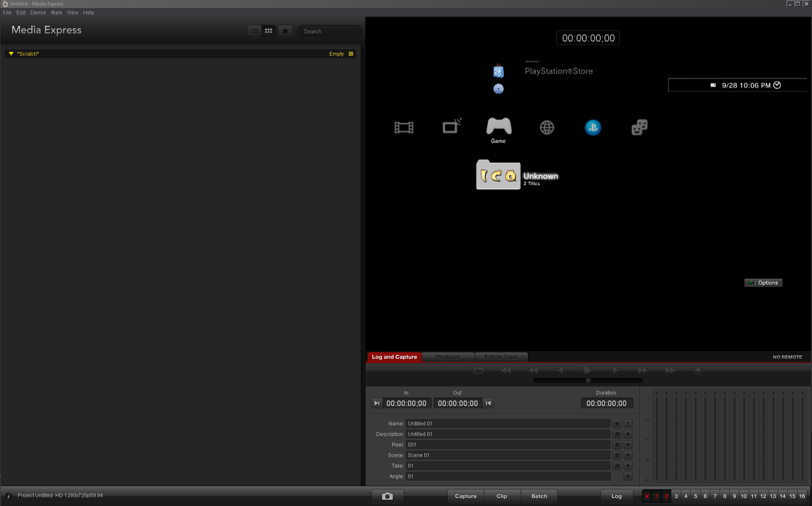Open the File menu

(7, 13)
